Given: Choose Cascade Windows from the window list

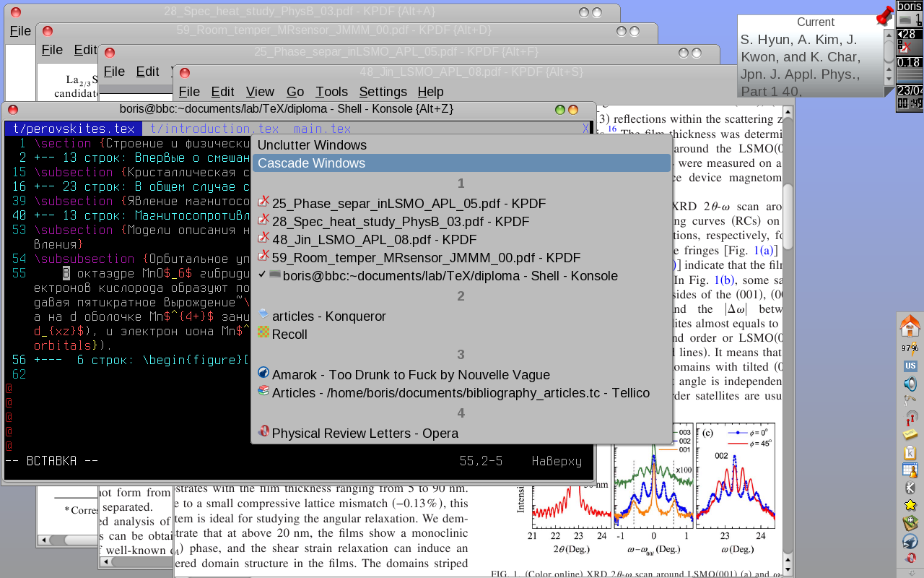Looking at the screenshot, I should tap(311, 163).
